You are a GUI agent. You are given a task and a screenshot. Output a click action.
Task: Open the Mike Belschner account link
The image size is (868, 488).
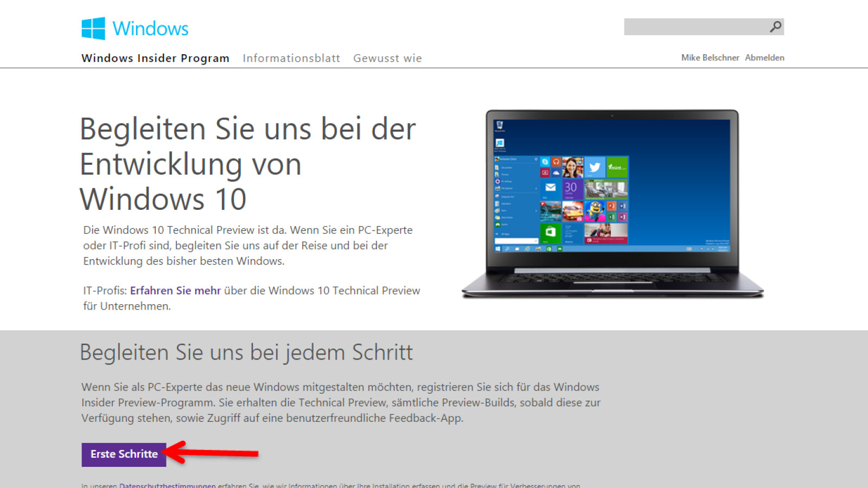coord(710,57)
